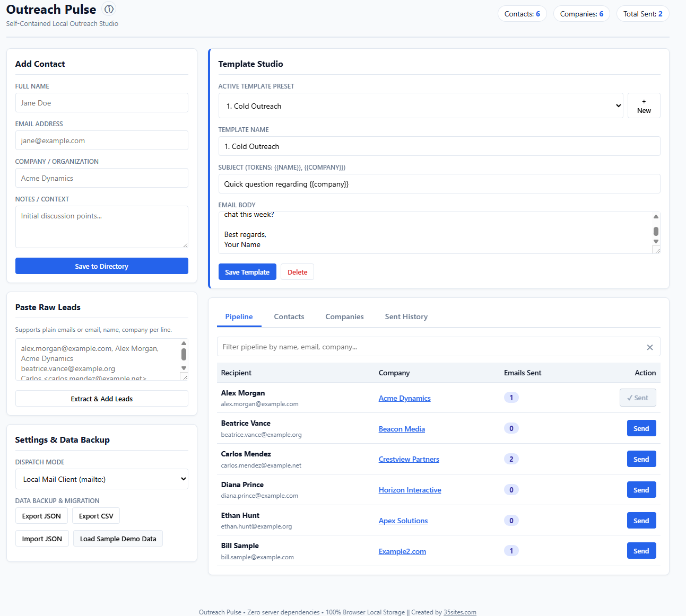Expand the Dispatch Mode selector
This screenshot has height=616, width=686.
102,479
